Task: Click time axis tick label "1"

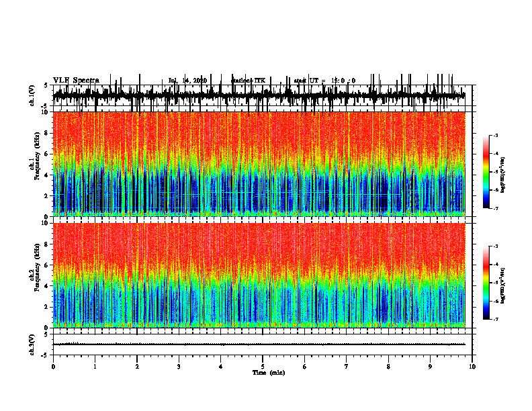Action: [x=95, y=367]
